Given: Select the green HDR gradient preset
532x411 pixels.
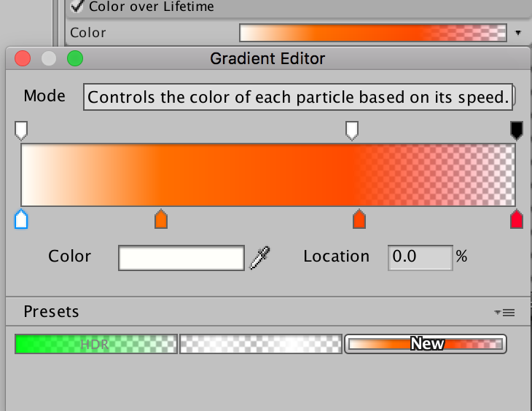Looking at the screenshot, I should [96, 344].
